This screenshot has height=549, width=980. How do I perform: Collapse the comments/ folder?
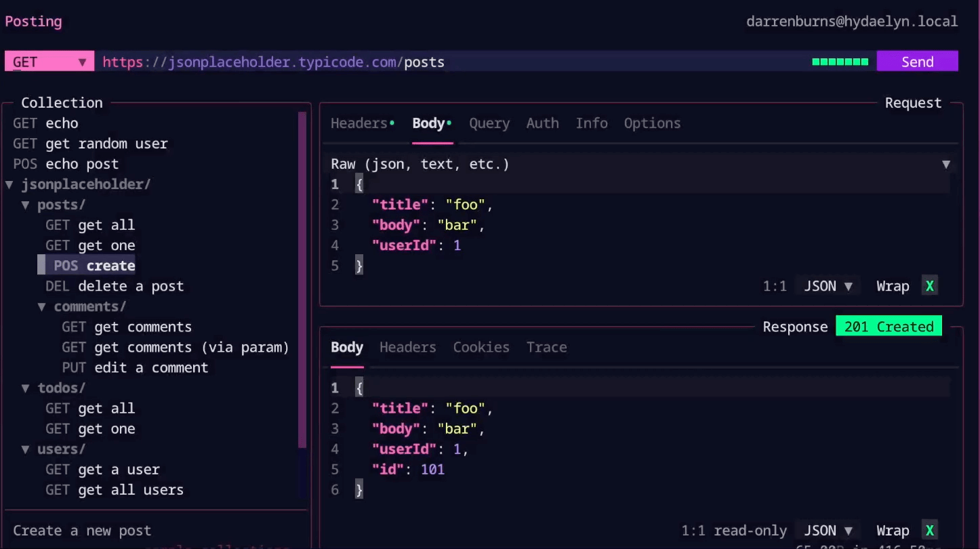[42, 306]
